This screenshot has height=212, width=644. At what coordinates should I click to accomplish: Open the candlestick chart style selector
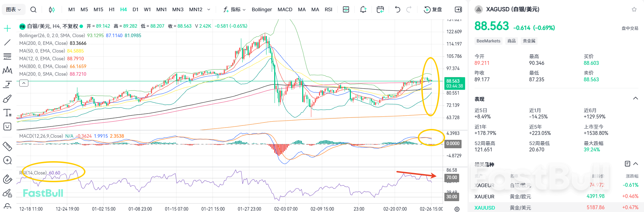[52, 9]
